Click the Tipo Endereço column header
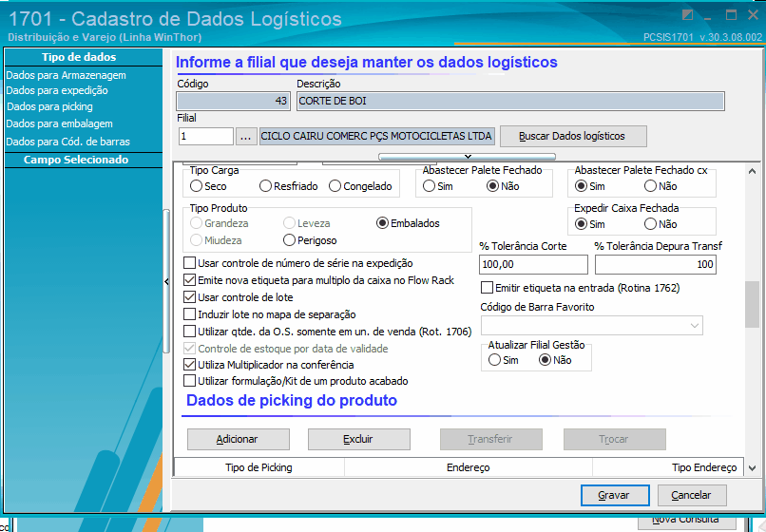Screen dimensions: 766x532 (x=668, y=467)
